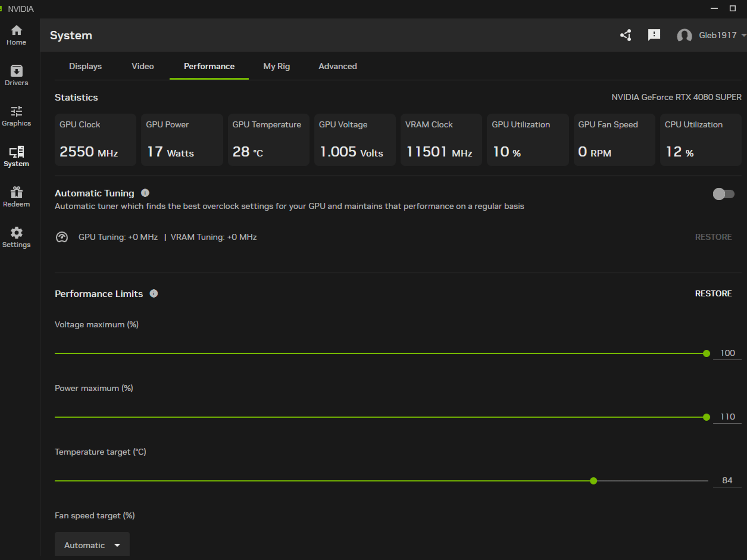Click the Performance Limits info icon
747x560 pixels.
154,293
